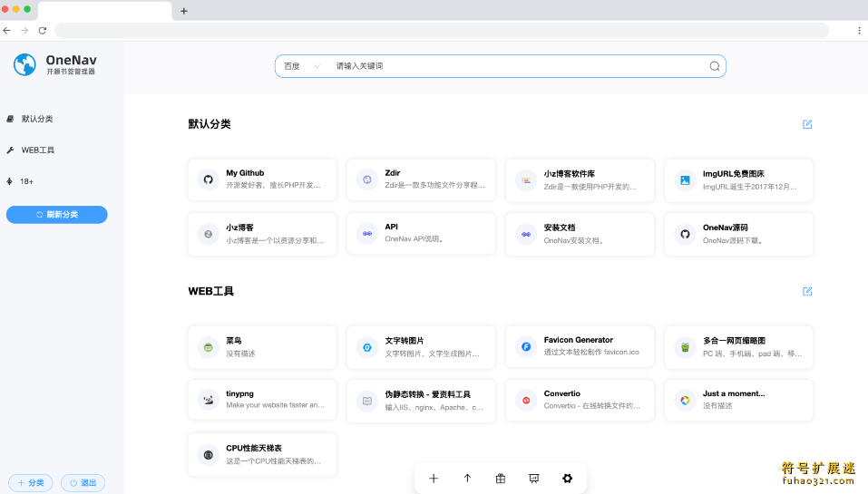Open settings gear in bottom toolbar
This screenshot has height=494, width=868.
click(568, 479)
